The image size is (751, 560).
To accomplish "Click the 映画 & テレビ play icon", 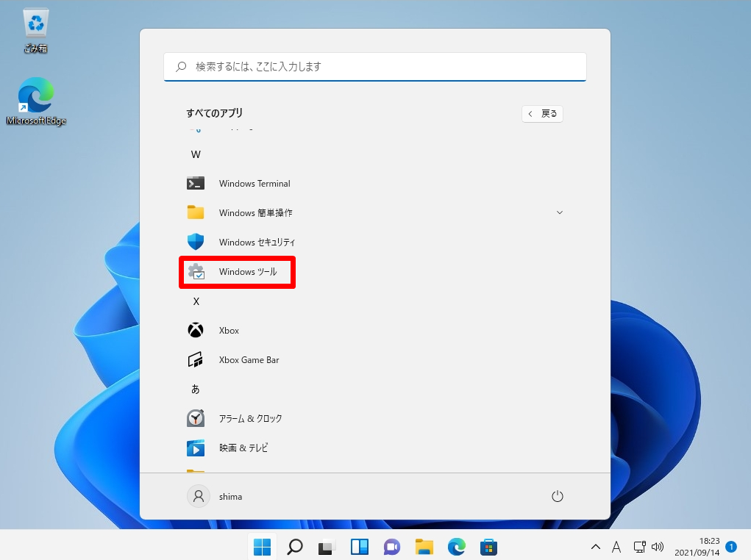I will 196,448.
